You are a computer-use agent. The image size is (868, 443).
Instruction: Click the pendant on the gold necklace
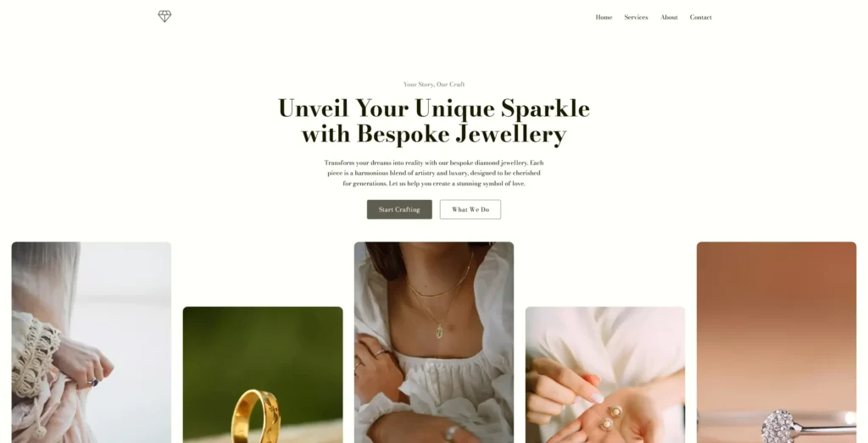coord(439,334)
